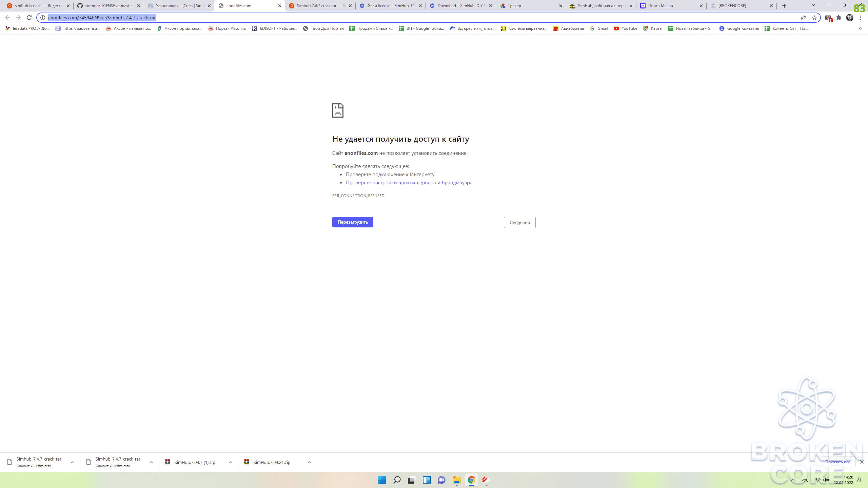Bookmark this page with the star icon

[814, 18]
